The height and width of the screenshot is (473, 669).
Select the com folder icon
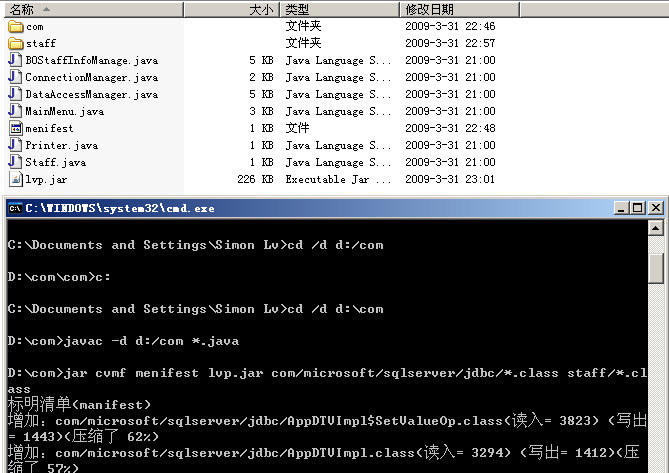coord(16,26)
